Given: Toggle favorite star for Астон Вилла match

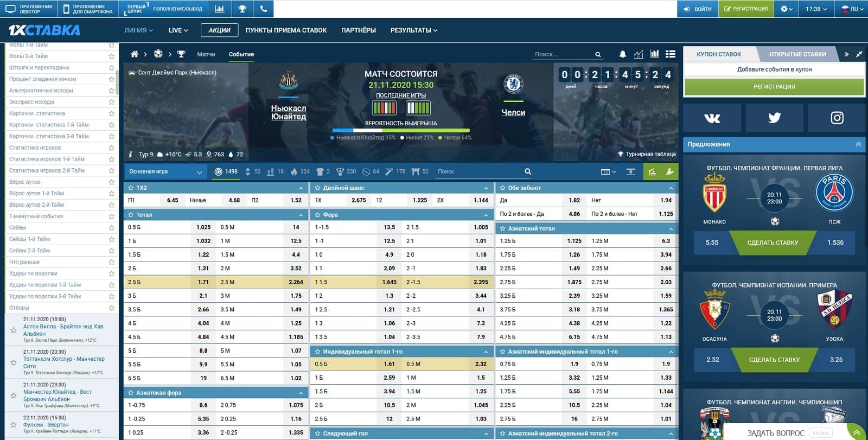Looking at the screenshot, I should click(14, 330).
